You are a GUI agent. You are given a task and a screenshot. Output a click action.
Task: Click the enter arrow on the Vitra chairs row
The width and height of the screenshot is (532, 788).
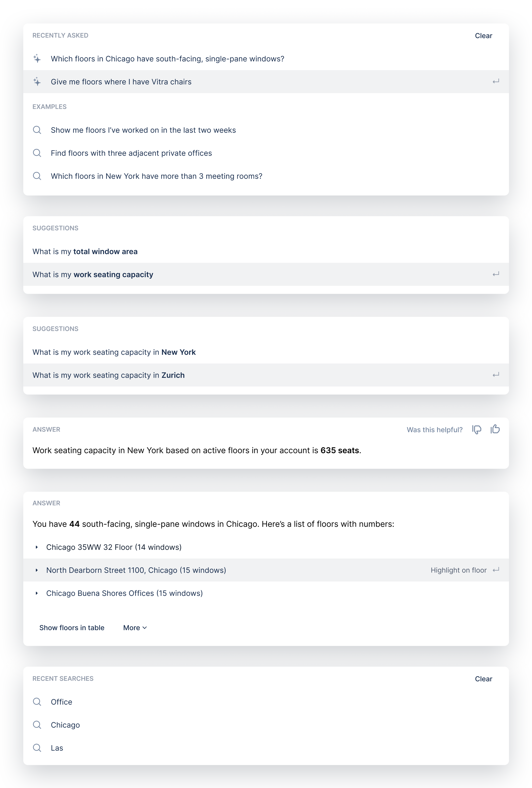(496, 81)
